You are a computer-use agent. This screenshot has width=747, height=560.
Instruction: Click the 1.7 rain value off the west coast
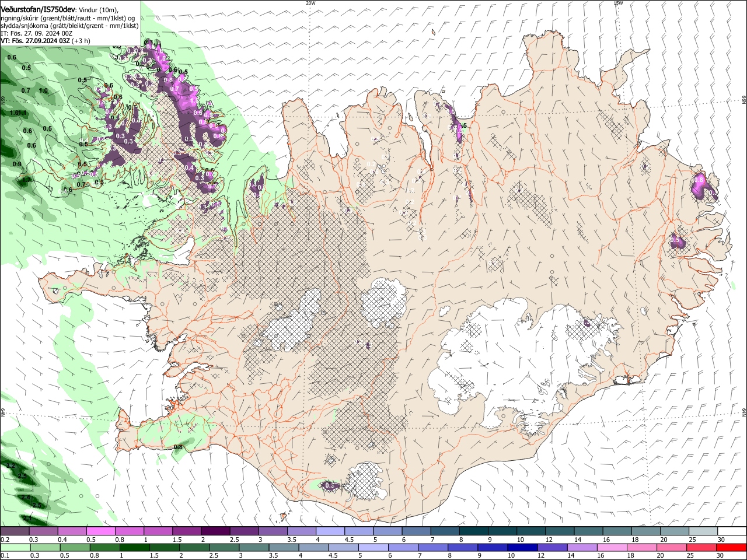27,180
